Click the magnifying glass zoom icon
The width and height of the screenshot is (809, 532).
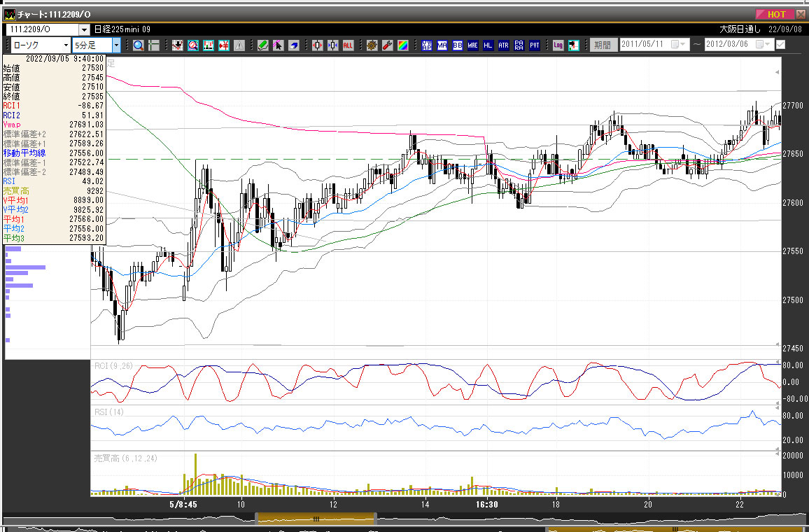(139, 45)
